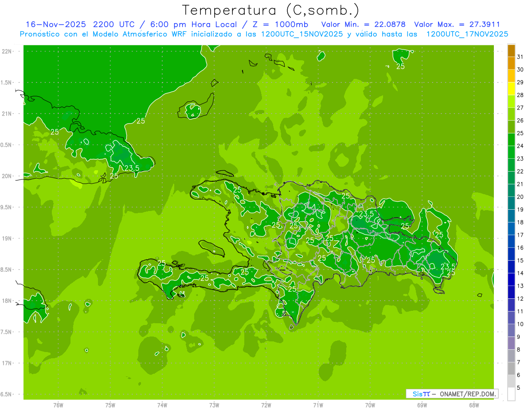Click the '23.5' contour label over eastern Cuba
Screen dimensions: 532x411
click(x=132, y=168)
